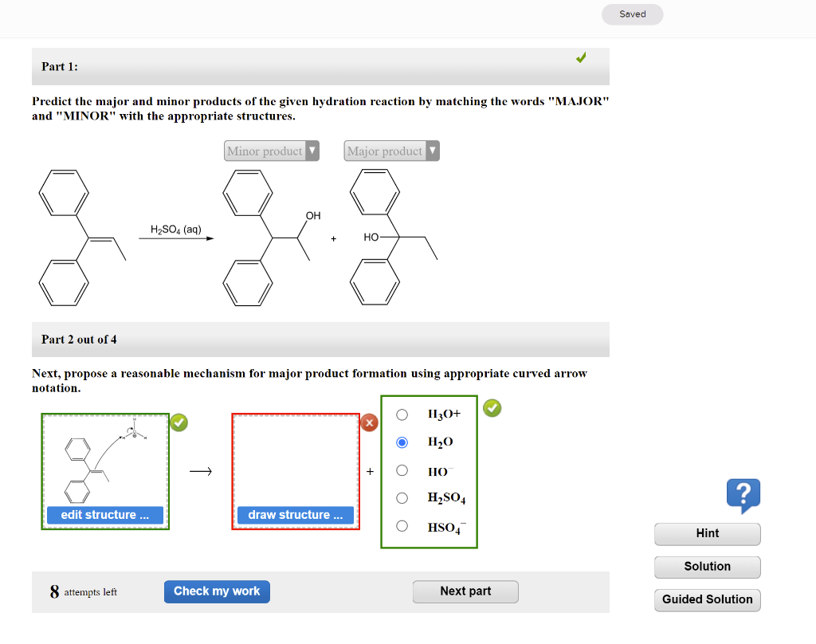
Task: Click the edit structure button
Action: pyautogui.click(x=104, y=515)
